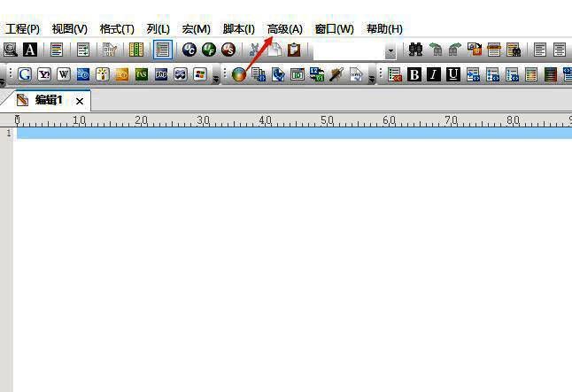Viewport: 572px width, 392px height.
Task: Open the find text dropdown arrow
Action: (x=390, y=51)
